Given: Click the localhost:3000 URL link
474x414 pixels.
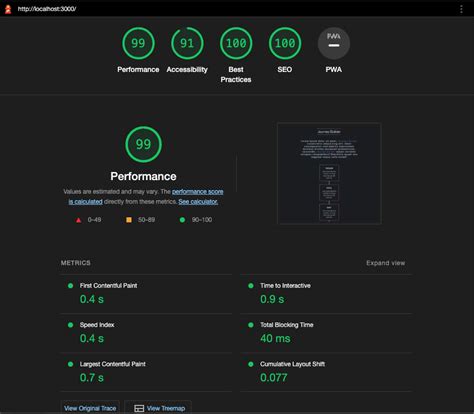Looking at the screenshot, I should tap(47, 9).
